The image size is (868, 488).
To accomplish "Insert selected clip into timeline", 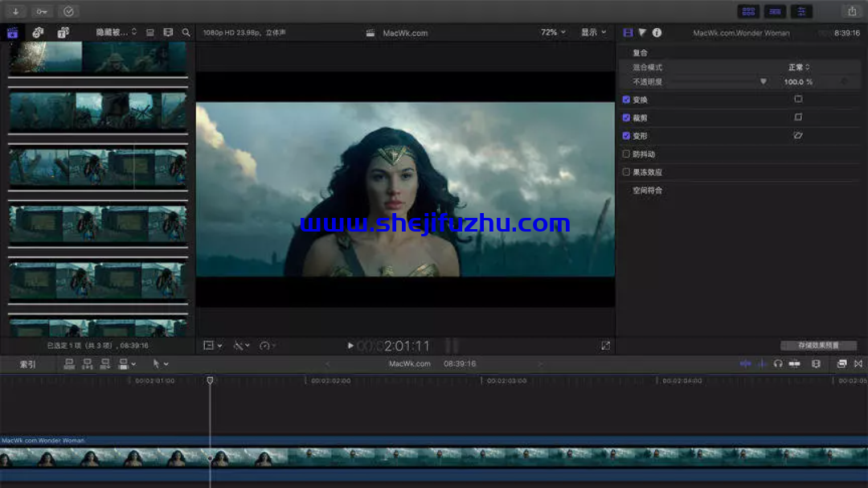I will click(87, 364).
